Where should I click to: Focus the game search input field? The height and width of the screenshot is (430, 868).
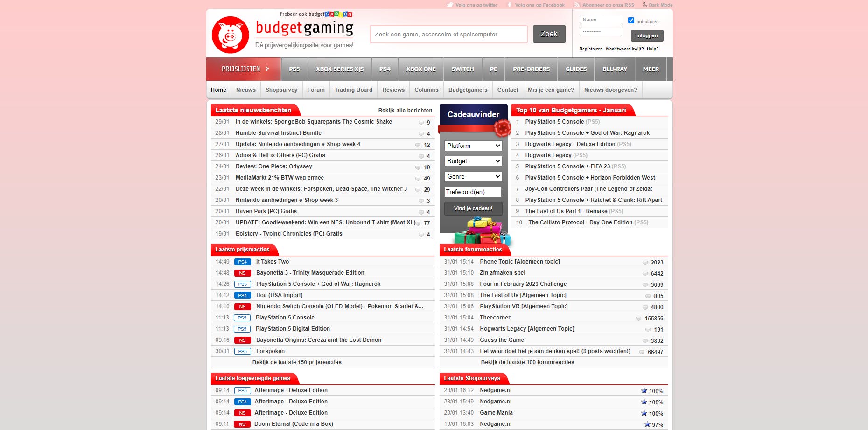(448, 35)
